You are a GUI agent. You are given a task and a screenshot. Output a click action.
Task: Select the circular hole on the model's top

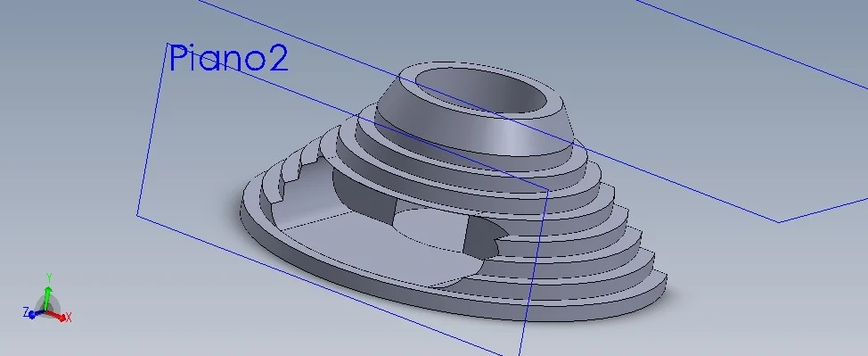click(480, 90)
